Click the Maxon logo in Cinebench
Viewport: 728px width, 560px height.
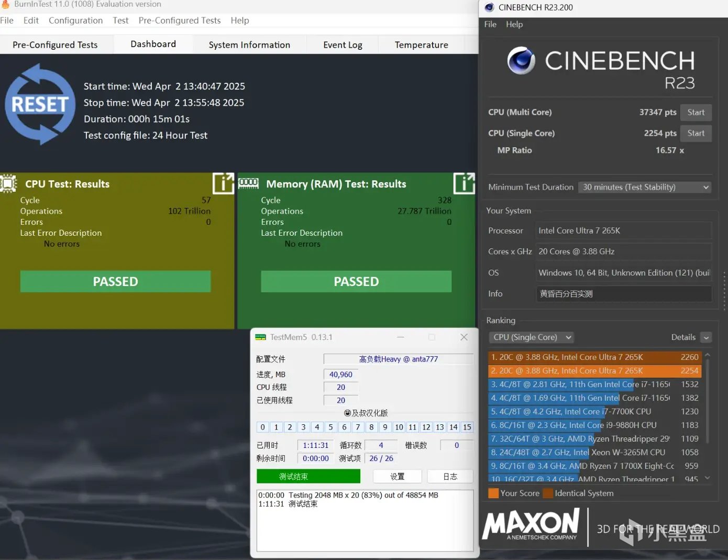[x=531, y=524]
